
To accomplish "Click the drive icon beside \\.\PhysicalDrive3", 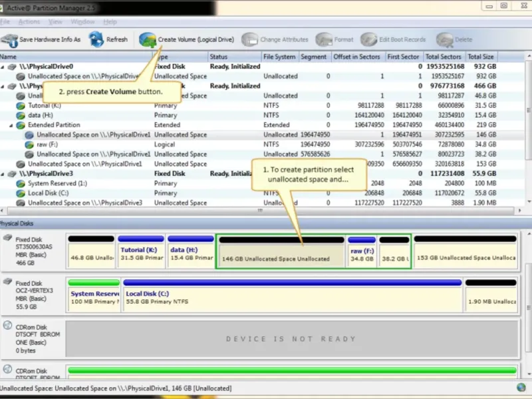I will 12,174.
